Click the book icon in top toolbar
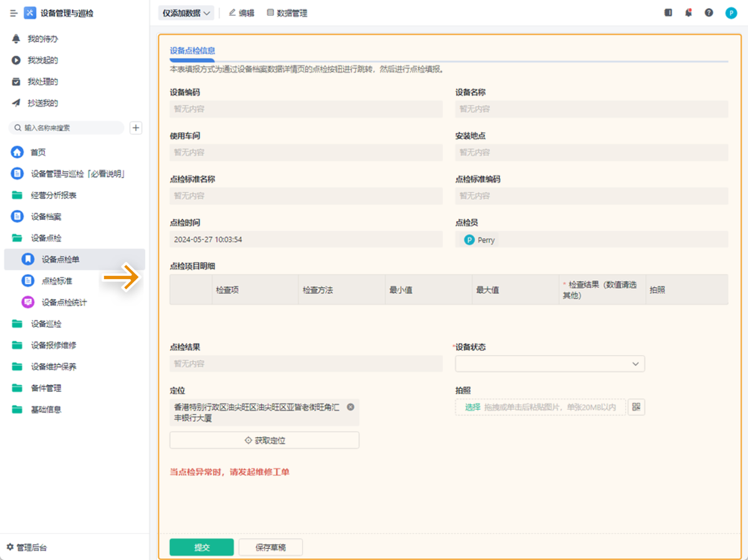Image resolution: width=748 pixels, height=560 pixels. [668, 12]
